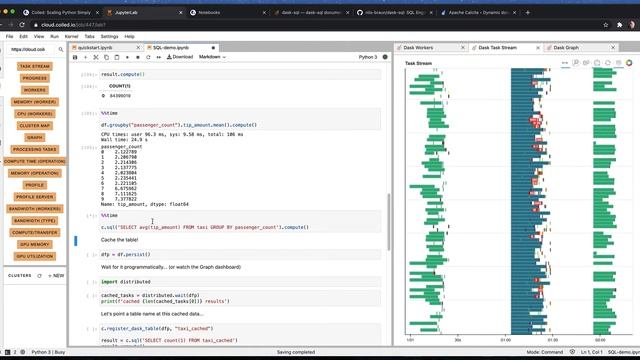Click the GPU MEMORY dashboard button
This screenshot has height=360, width=640.
coord(35,244)
